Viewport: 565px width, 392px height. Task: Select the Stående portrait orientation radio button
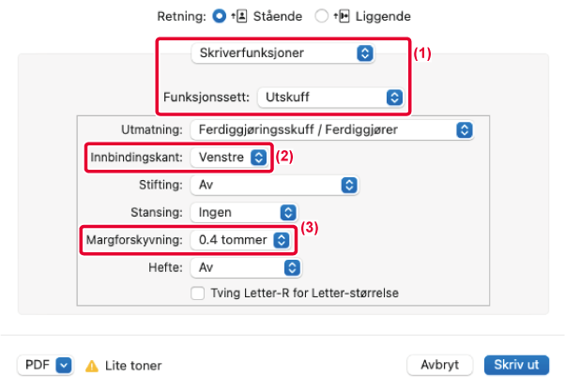[x=219, y=16]
